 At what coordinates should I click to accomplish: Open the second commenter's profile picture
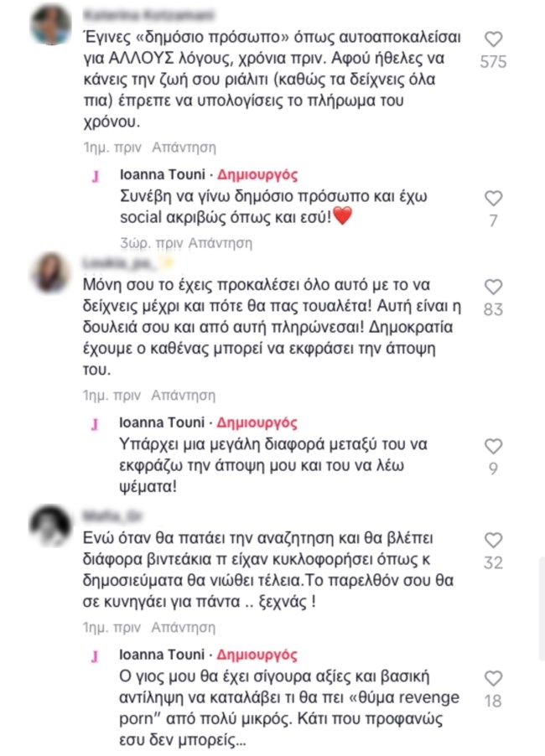(50, 272)
